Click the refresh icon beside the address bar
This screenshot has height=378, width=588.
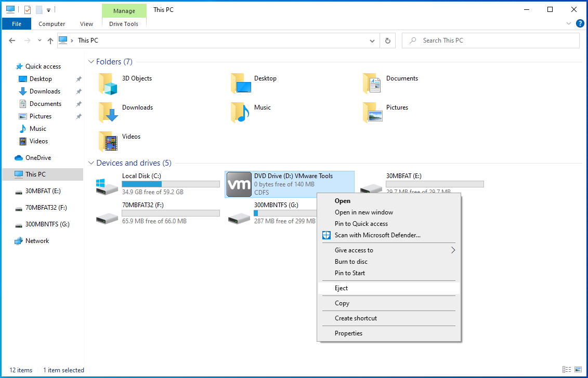click(x=388, y=40)
